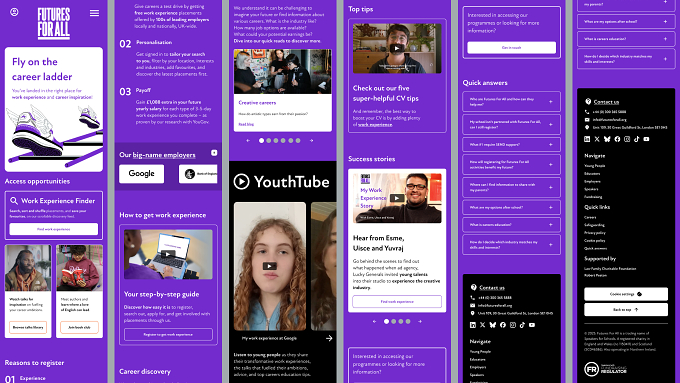
Task: Expand 'Who are Futures For All' question
Action: point(511,101)
